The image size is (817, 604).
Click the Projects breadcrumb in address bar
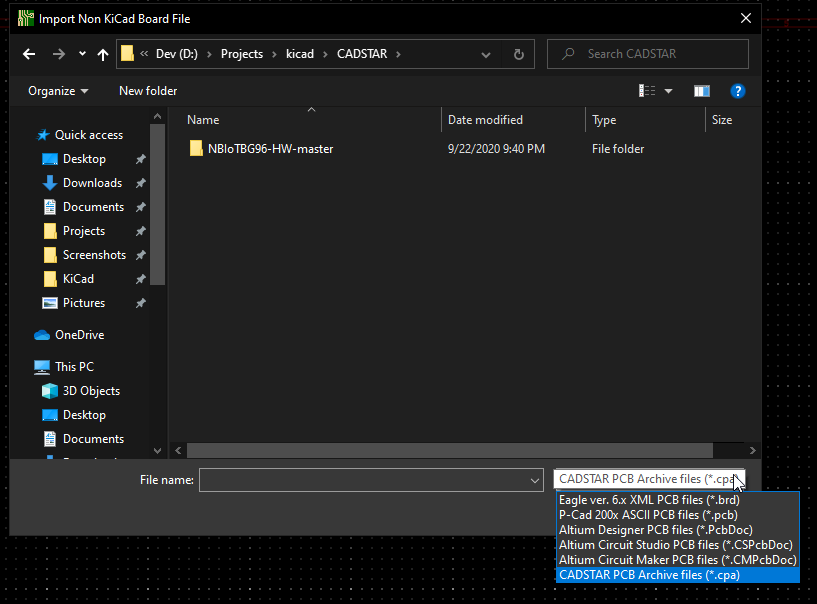coord(242,54)
